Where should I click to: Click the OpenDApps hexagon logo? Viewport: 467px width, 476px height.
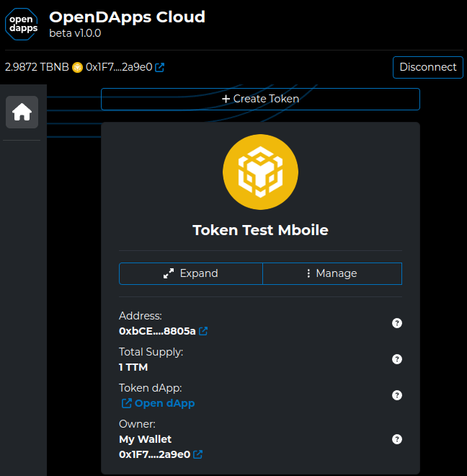point(21,24)
